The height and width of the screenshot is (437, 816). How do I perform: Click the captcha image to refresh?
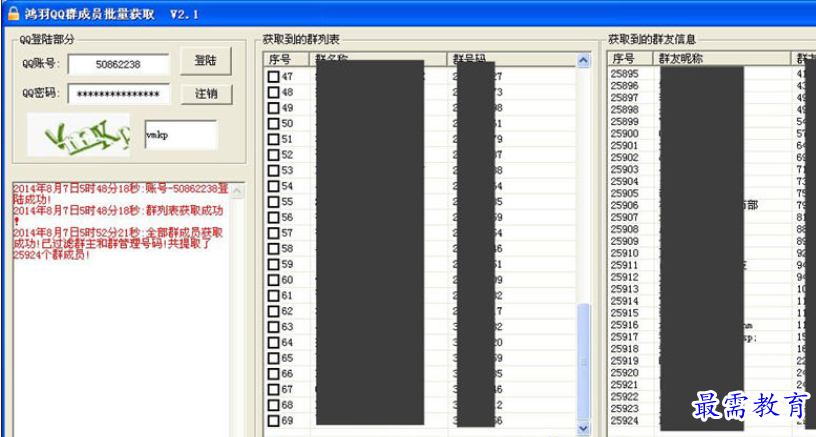(79, 135)
